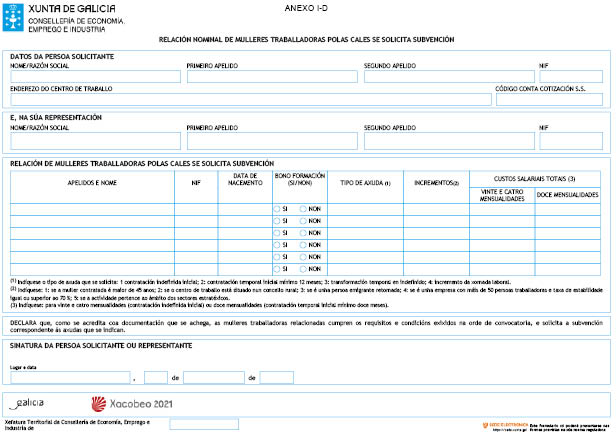This screenshot has width=616, height=439.
Task: Choose NON in the last table row
Action: (303, 269)
